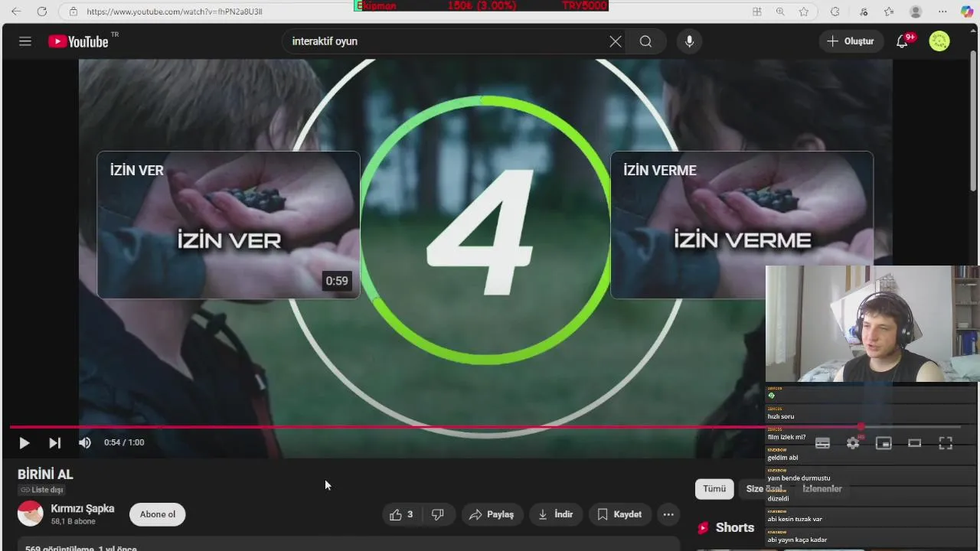Click the BİRİNİ AL video title
The image size is (980, 551).
click(45, 474)
